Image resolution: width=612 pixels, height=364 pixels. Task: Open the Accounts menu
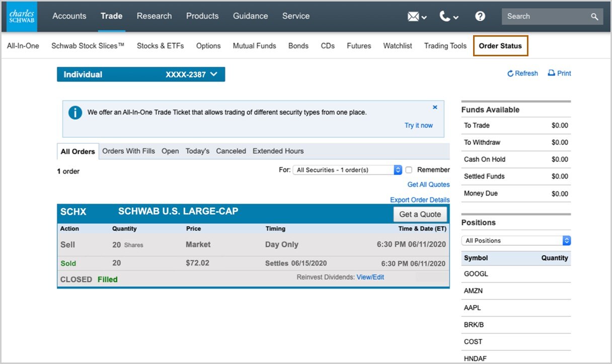pos(69,16)
